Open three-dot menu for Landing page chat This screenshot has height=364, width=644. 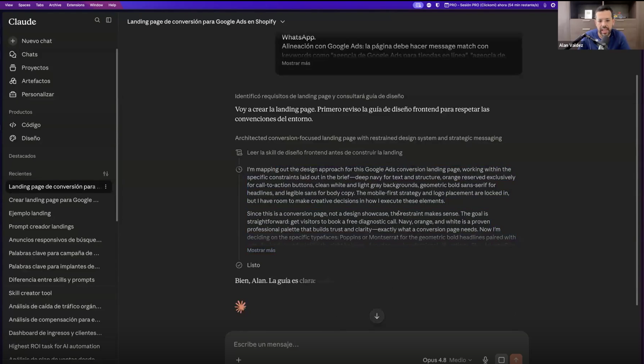point(106,187)
